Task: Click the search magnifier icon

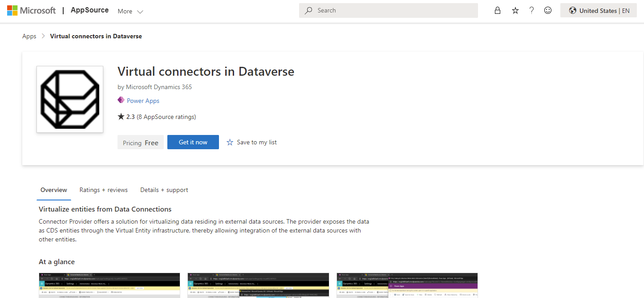Action: click(308, 10)
